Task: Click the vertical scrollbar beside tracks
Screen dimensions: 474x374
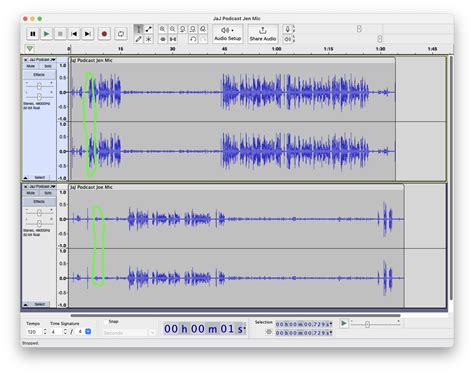Action: pyautogui.click(x=451, y=178)
